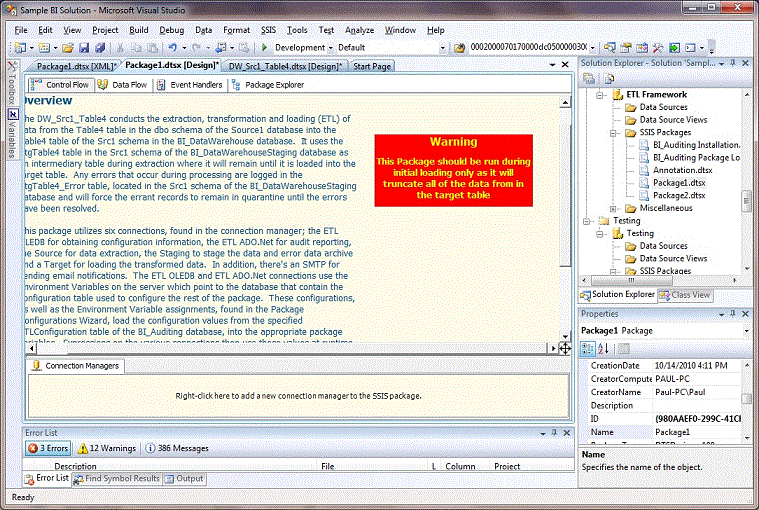Click the Save All toolbar icon
The width and height of the screenshot is (759, 510).
100,47
